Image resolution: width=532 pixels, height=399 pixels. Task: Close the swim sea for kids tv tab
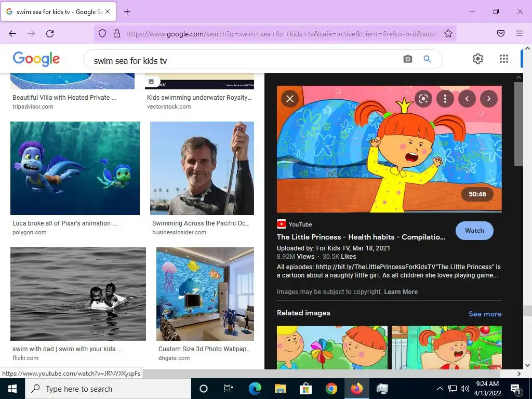coord(108,11)
